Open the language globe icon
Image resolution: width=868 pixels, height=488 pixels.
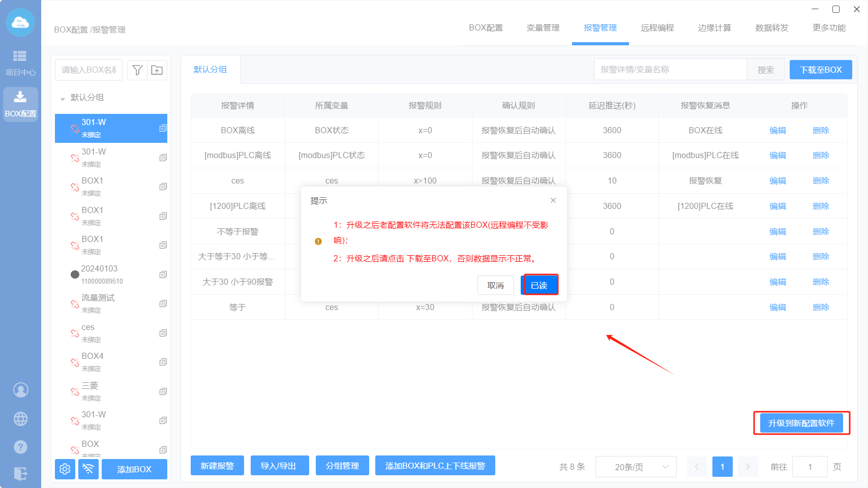[x=20, y=419]
